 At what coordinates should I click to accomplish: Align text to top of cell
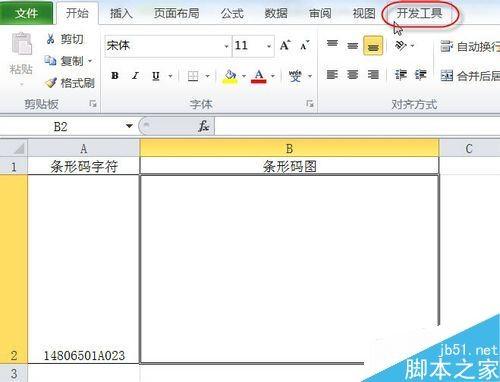coord(332,45)
